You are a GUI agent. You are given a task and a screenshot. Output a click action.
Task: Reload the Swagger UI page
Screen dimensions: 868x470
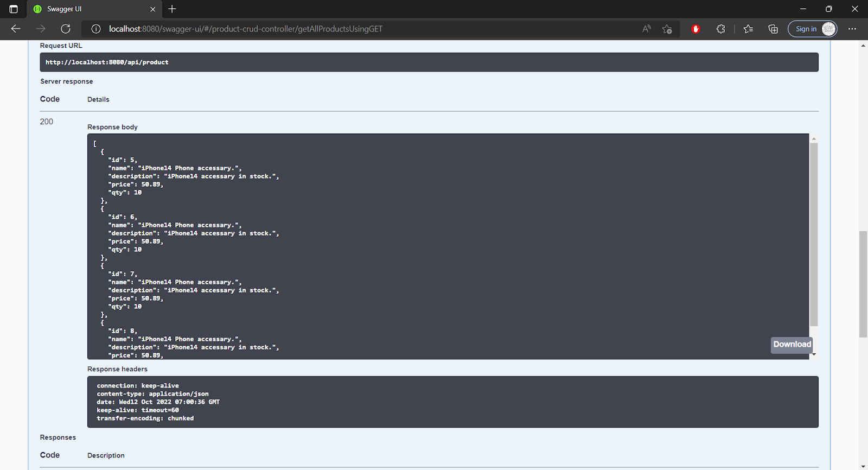pyautogui.click(x=66, y=29)
